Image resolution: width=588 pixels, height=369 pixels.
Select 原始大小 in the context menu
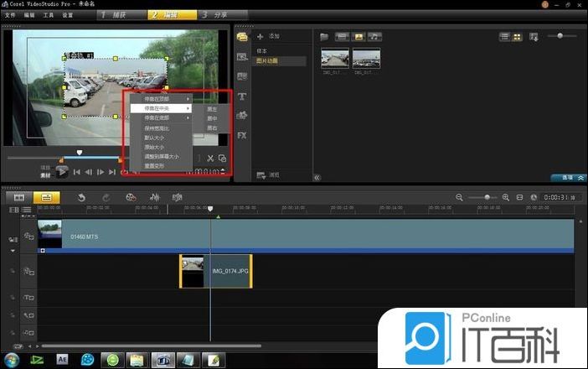155,147
